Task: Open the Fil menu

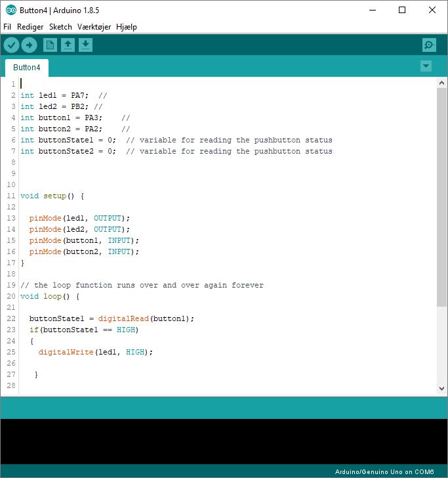Action: pyautogui.click(x=7, y=27)
